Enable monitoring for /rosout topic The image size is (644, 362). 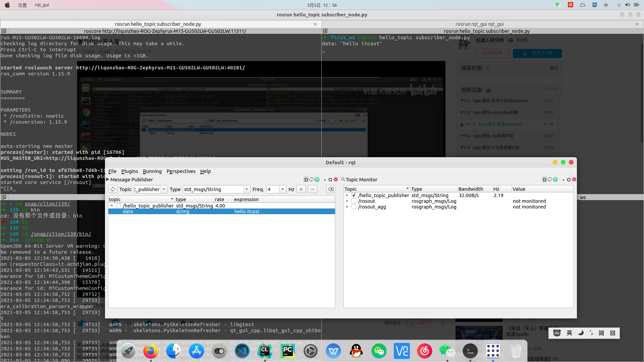[354, 201]
